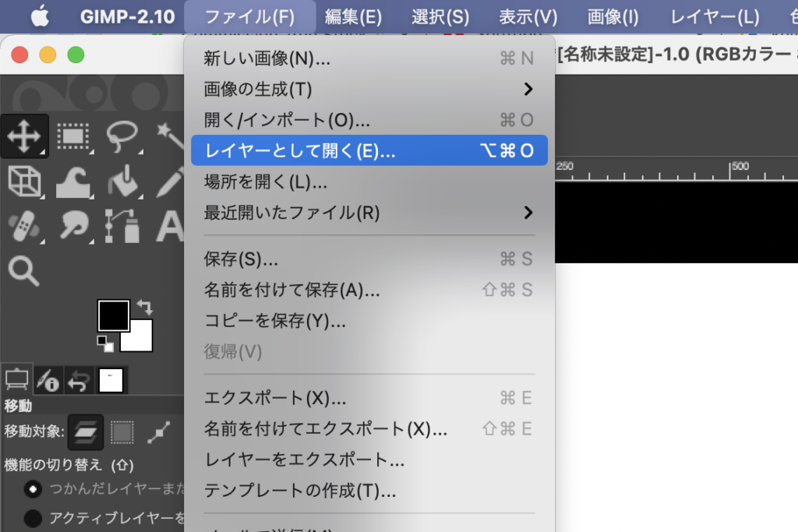Select the Rectangle Select tool

pyautogui.click(x=73, y=136)
